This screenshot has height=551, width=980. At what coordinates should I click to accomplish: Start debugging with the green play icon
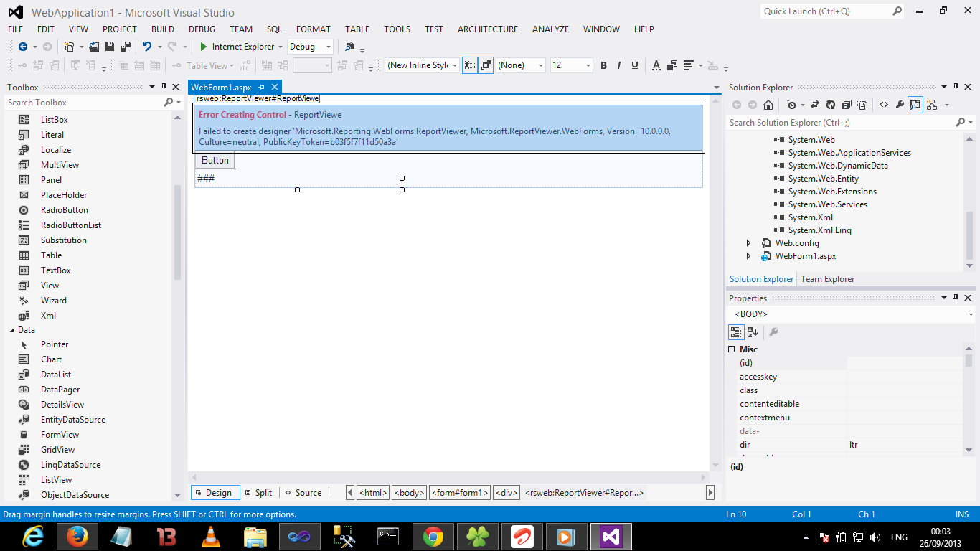(204, 47)
